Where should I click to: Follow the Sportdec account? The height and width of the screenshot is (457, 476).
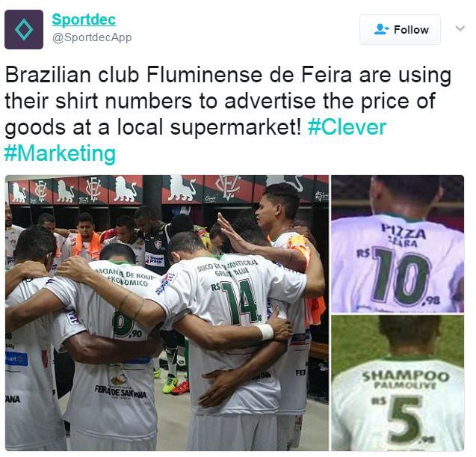pos(400,29)
